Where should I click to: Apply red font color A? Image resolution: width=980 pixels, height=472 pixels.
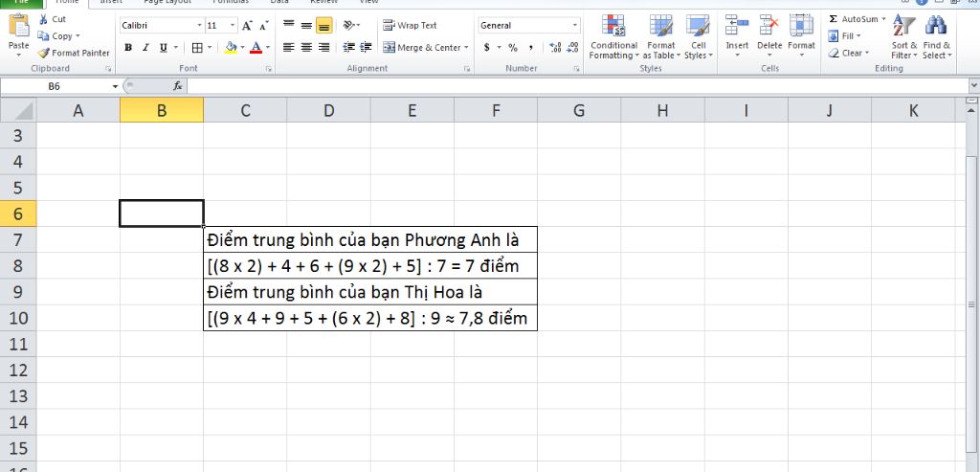click(256, 48)
